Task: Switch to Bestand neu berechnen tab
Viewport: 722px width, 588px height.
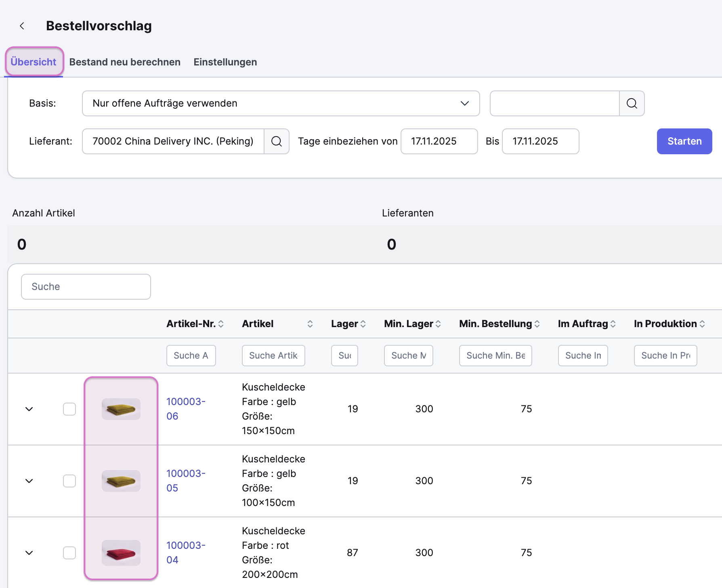Action: click(125, 62)
